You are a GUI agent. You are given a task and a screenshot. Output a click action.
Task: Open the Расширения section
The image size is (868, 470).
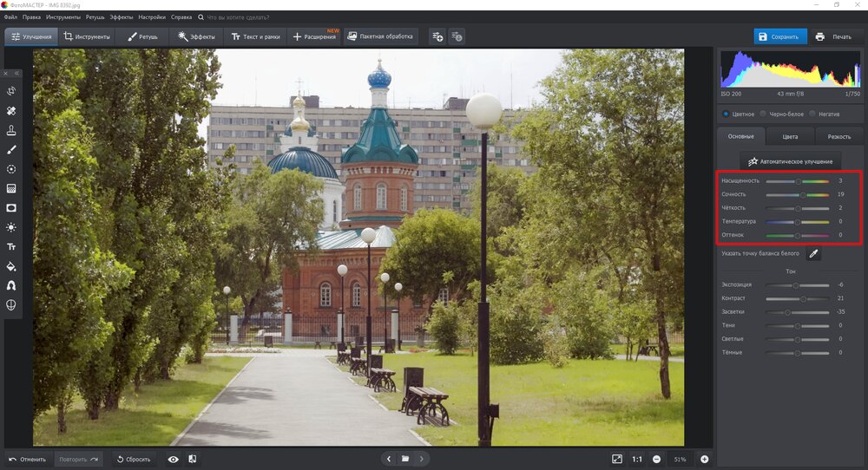(314, 36)
